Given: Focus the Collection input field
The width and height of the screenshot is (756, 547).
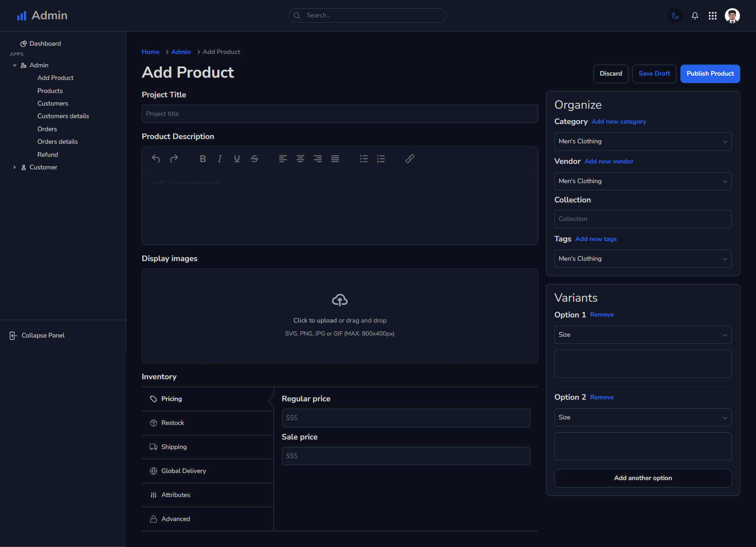Looking at the screenshot, I should click(x=643, y=219).
